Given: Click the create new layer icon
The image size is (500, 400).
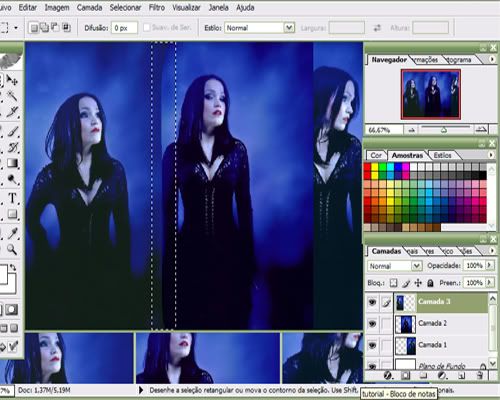Looking at the screenshot, I should [461, 376].
